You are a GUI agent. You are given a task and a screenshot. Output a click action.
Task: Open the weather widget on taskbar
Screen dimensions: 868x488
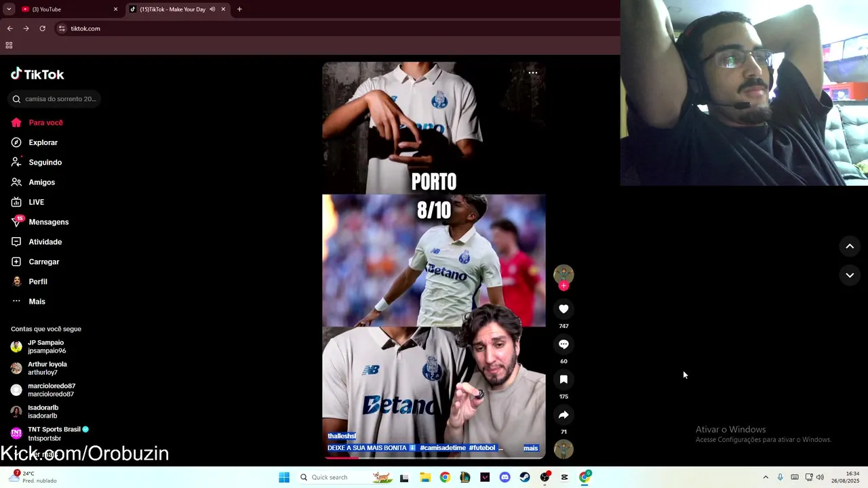tap(32, 477)
